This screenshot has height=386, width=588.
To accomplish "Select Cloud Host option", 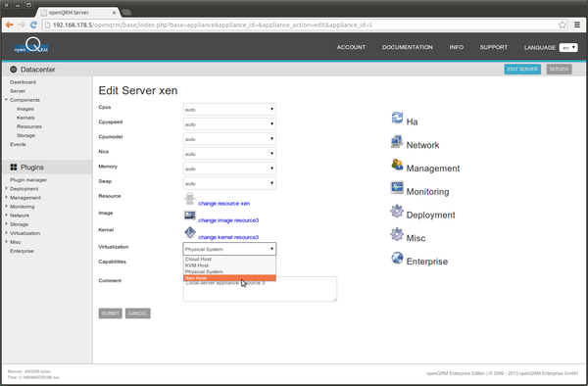I will click(x=229, y=259).
